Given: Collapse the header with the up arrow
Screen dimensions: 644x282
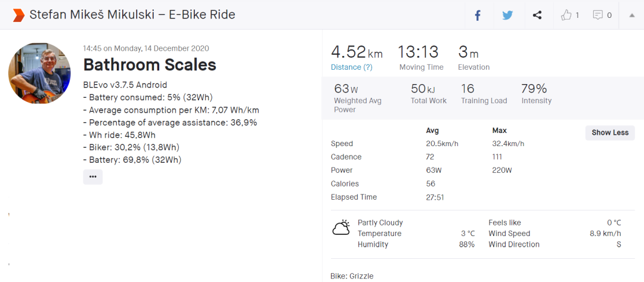Looking at the screenshot, I should pyautogui.click(x=631, y=16).
